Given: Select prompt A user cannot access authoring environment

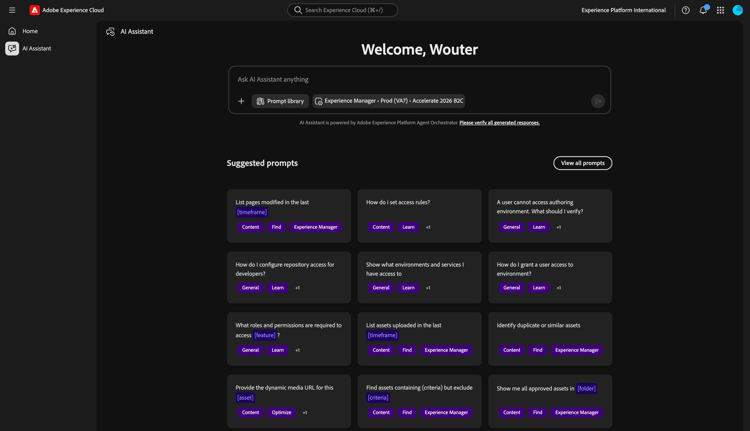Looking at the screenshot, I should tap(550, 216).
